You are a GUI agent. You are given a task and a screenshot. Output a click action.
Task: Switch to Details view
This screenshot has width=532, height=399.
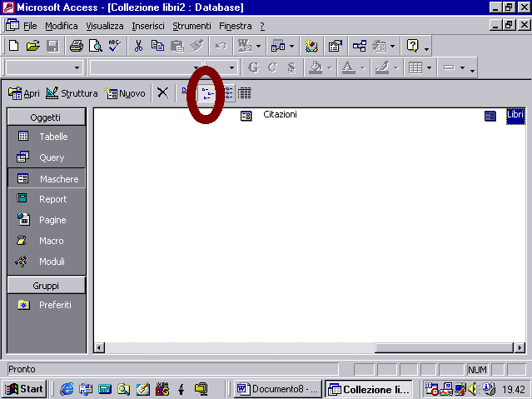point(244,92)
